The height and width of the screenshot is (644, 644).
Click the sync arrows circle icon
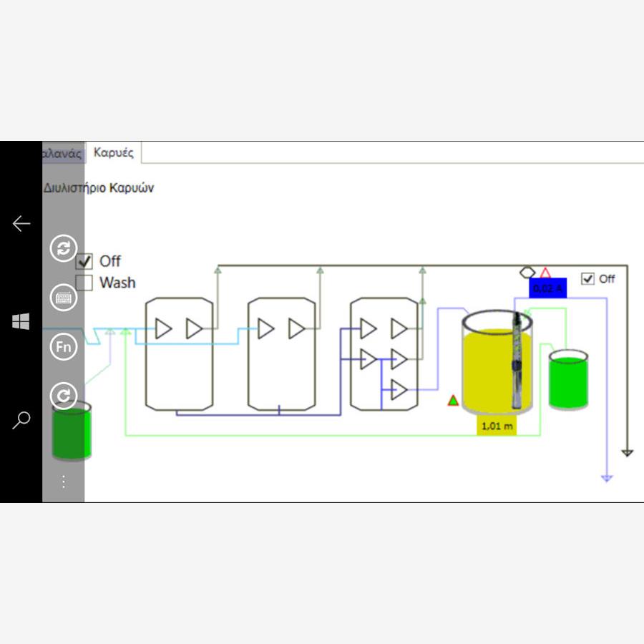coord(64,248)
